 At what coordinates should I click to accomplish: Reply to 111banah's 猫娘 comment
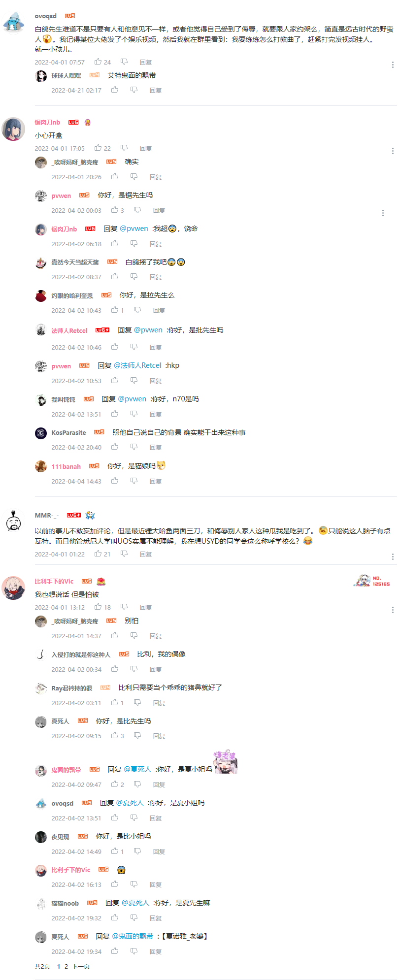pyautogui.click(x=156, y=482)
